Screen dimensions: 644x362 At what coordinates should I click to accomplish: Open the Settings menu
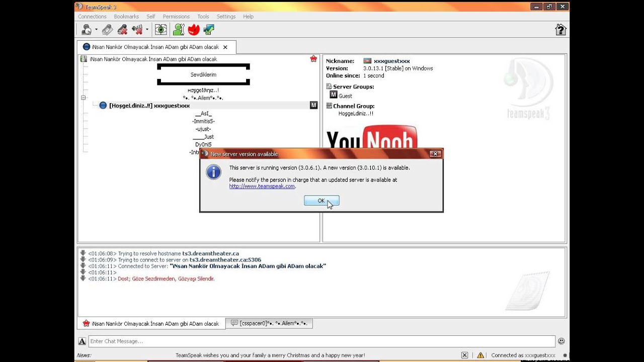226,17
